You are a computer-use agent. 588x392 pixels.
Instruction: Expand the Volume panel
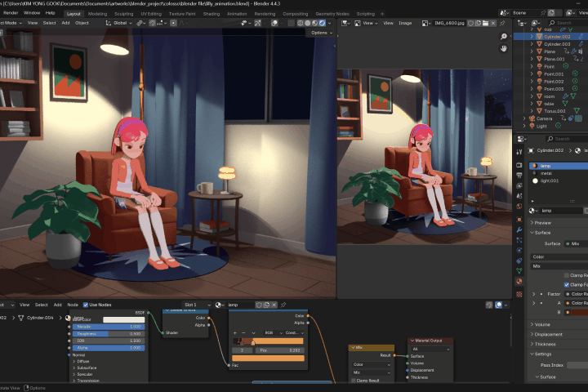point(541,324)
